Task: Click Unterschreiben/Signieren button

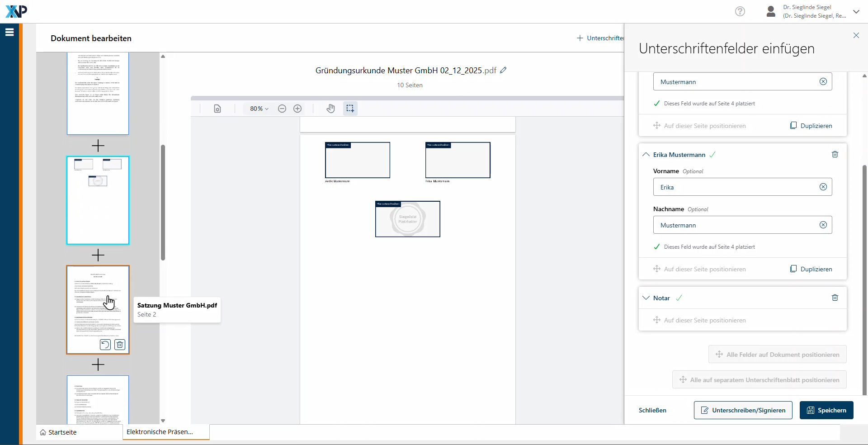Action: pyautogui.click(x=743, y=410)
